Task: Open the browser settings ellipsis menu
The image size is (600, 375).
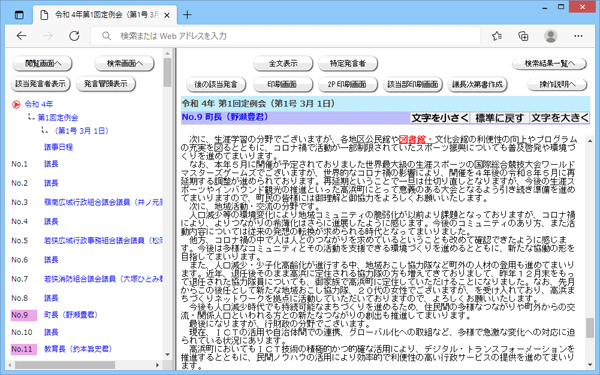Action: point(578,36)
